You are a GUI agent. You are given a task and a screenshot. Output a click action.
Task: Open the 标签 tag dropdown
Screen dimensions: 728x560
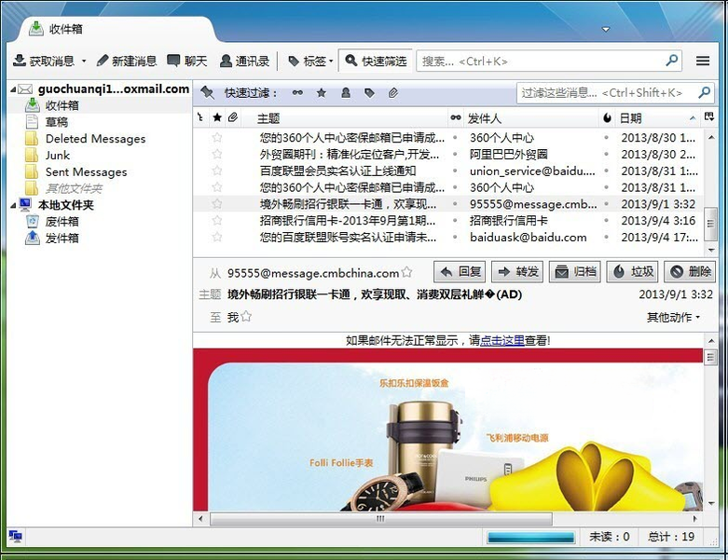(x=310, y=61)
